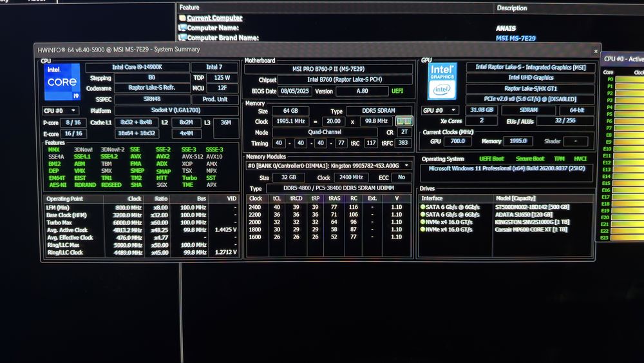Viewport: 644px width, 363px height.
Task: Click the Description column header
Action: pos(512,8)
